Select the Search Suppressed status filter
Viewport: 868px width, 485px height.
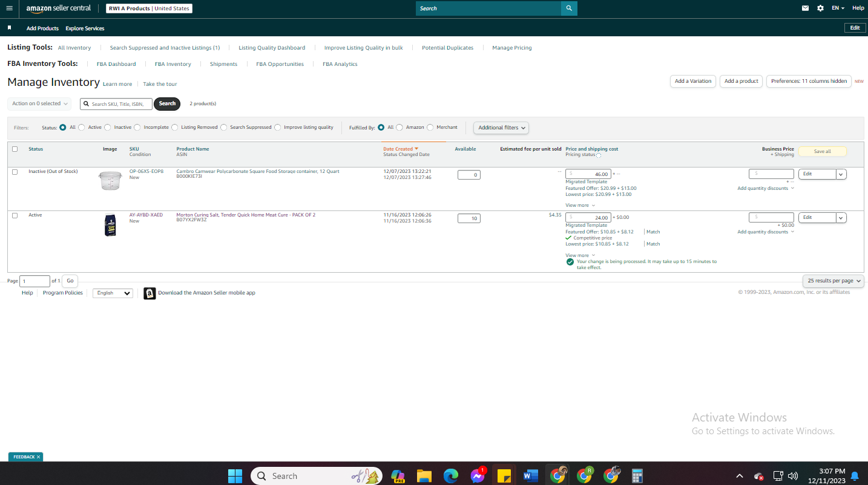coord(224,128)
